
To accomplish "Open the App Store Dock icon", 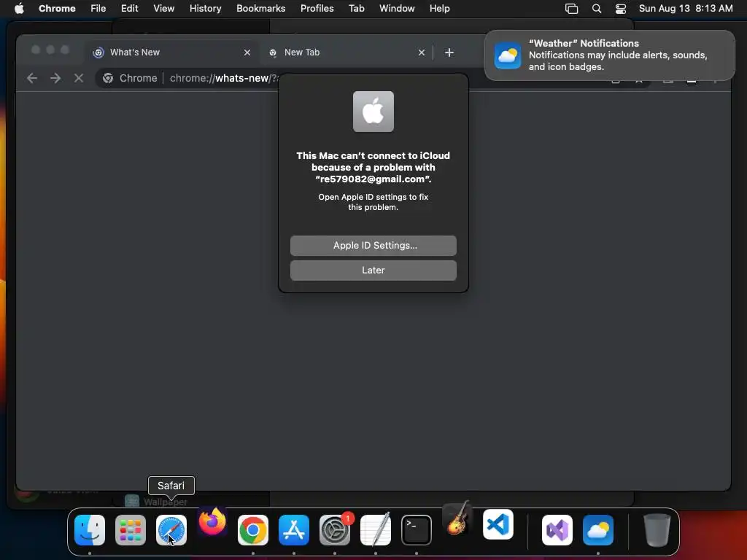I will coord(294,530).
